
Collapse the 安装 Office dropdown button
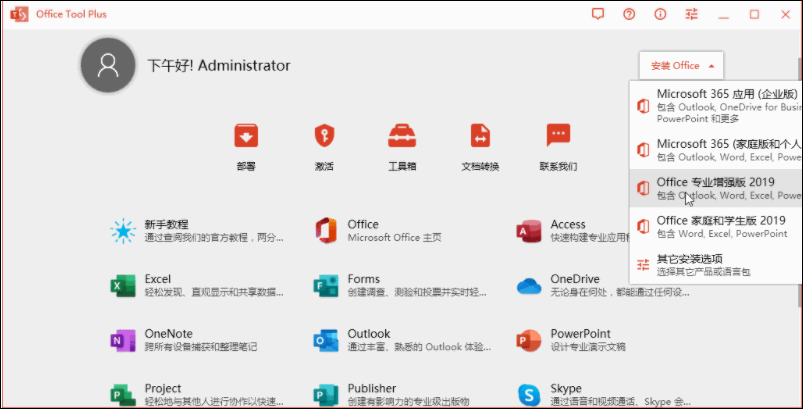[x=681, y=66]
